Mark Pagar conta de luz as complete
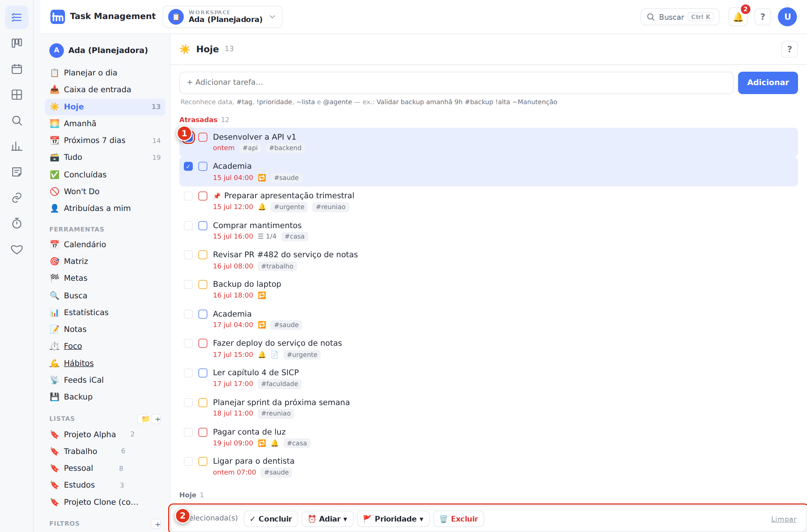Screen dimensions: 807x532 click(203, 432)
